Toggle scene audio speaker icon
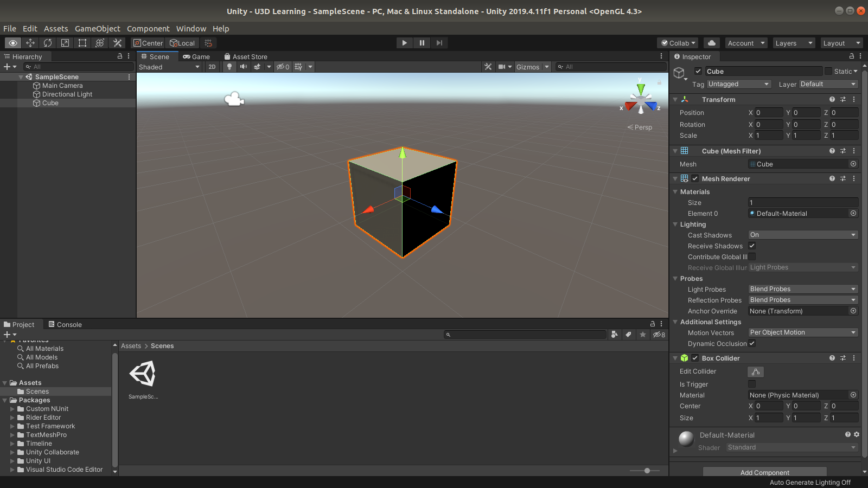868x488 pixels. coord(244,67)
